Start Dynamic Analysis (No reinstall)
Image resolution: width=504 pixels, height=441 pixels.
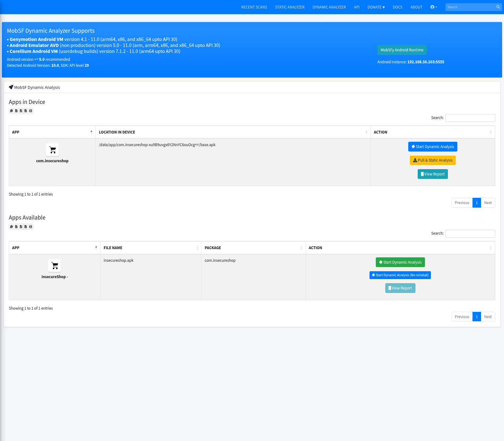pyautogui.click(x=400, y=275)
